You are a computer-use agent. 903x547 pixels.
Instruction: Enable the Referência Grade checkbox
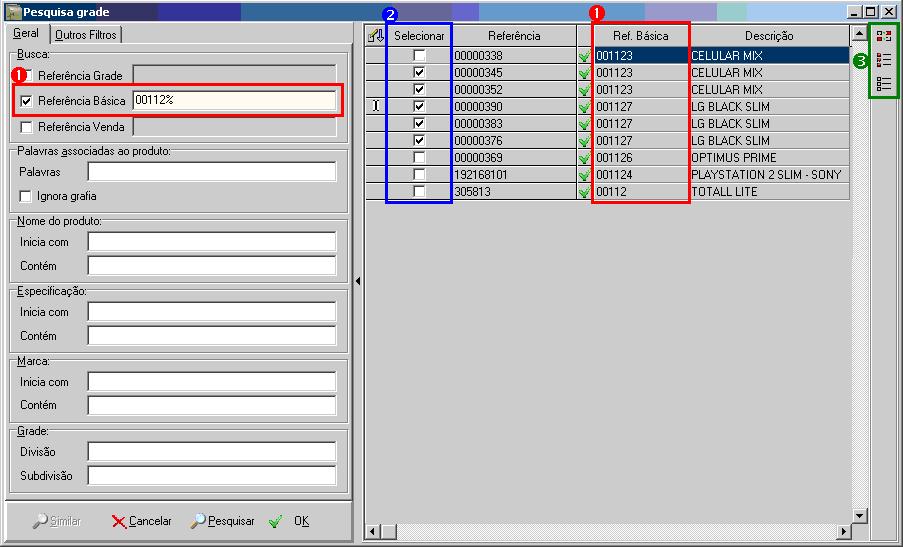pos(26,76)
